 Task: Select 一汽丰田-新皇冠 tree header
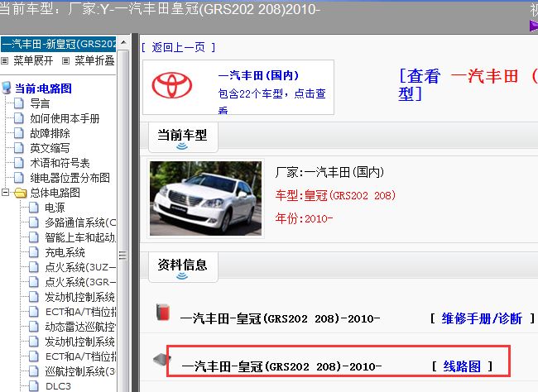[58, 44]
